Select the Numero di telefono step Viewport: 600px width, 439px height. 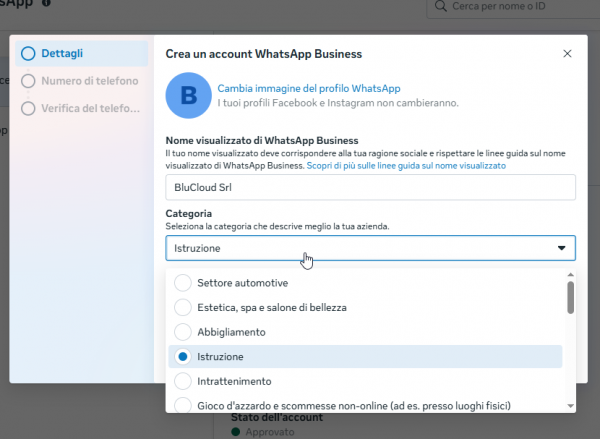point(89,80)
